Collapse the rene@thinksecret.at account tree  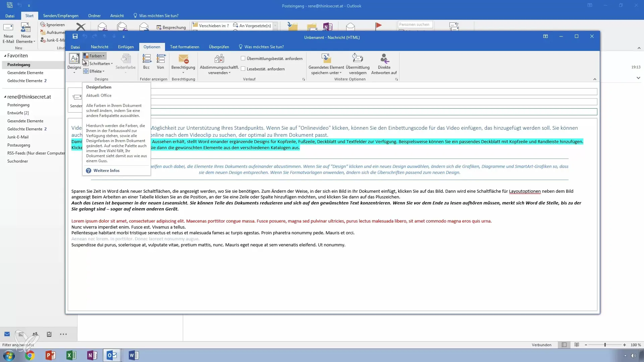coord(5,97)
